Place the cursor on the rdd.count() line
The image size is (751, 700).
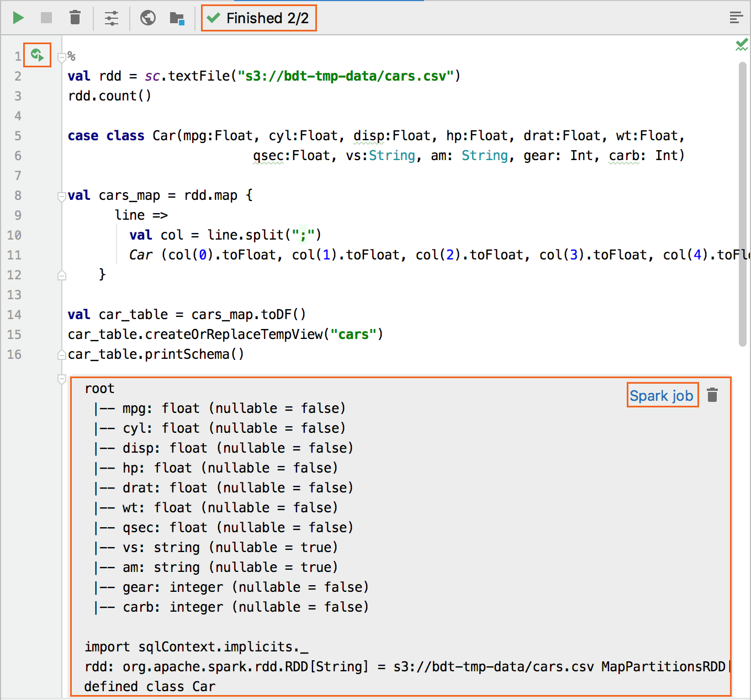110,96
